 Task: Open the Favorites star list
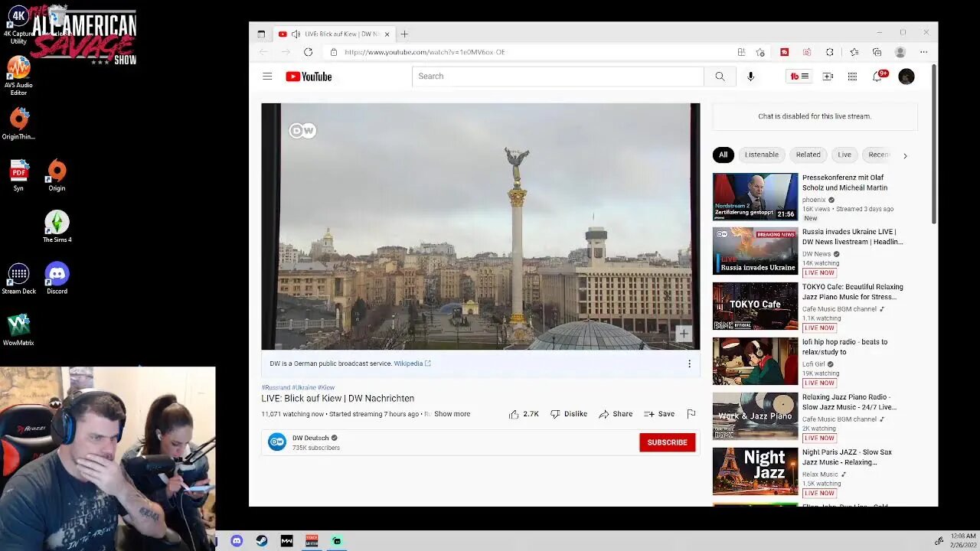pos(854,52)
